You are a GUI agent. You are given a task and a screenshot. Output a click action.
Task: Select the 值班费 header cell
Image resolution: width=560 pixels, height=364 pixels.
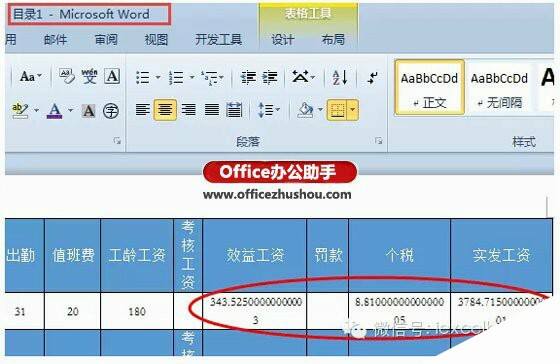72,255
